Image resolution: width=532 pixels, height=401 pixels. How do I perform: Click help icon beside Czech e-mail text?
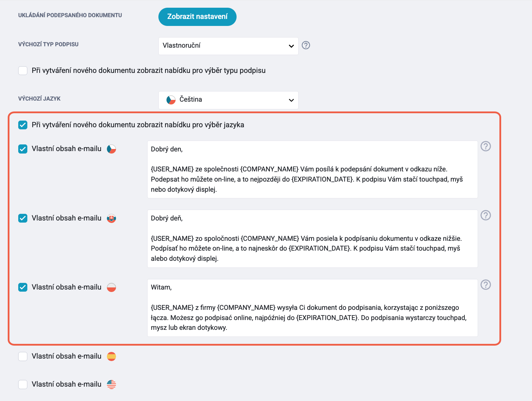pyautogui.click(x=486, y=146)
